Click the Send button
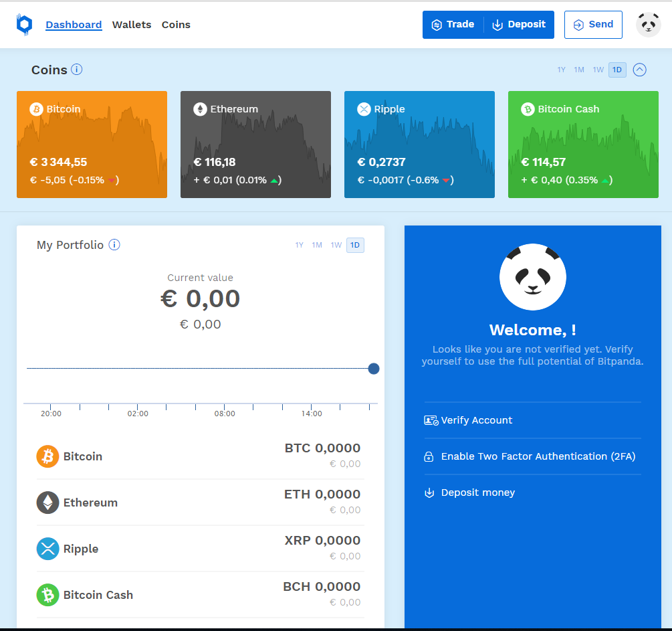Screen dimensions: 672x631 point(593,24)
